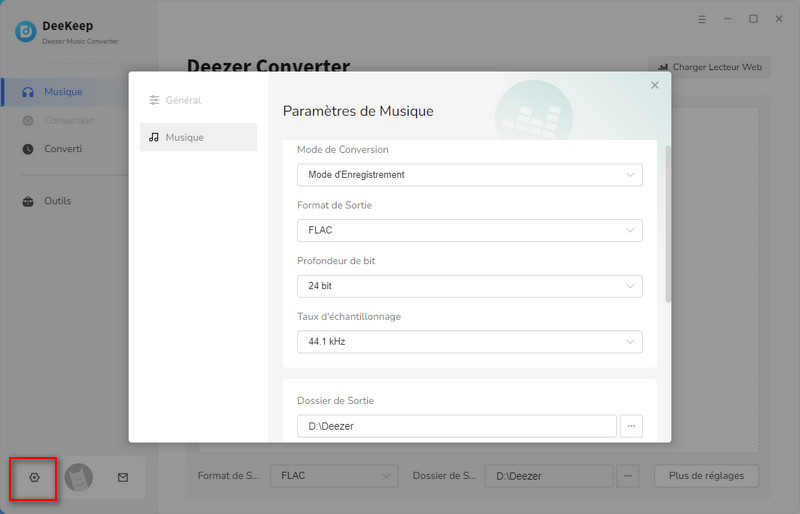Click the D:\Deezer path field in dialog
The height and width of the screenshot is (514, 800).
point(457,426)
